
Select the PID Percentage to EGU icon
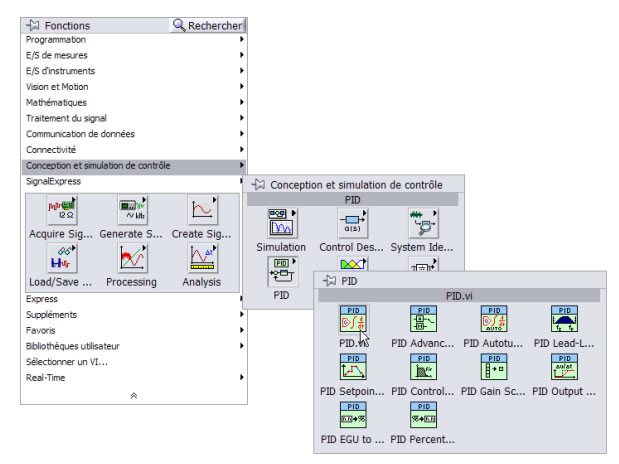tap(424, 415)
